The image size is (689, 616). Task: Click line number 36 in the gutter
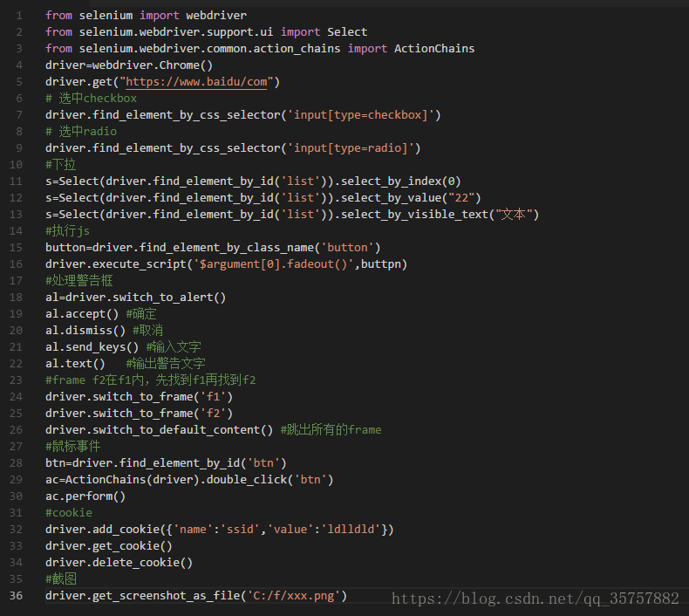[x=16, y=596]
